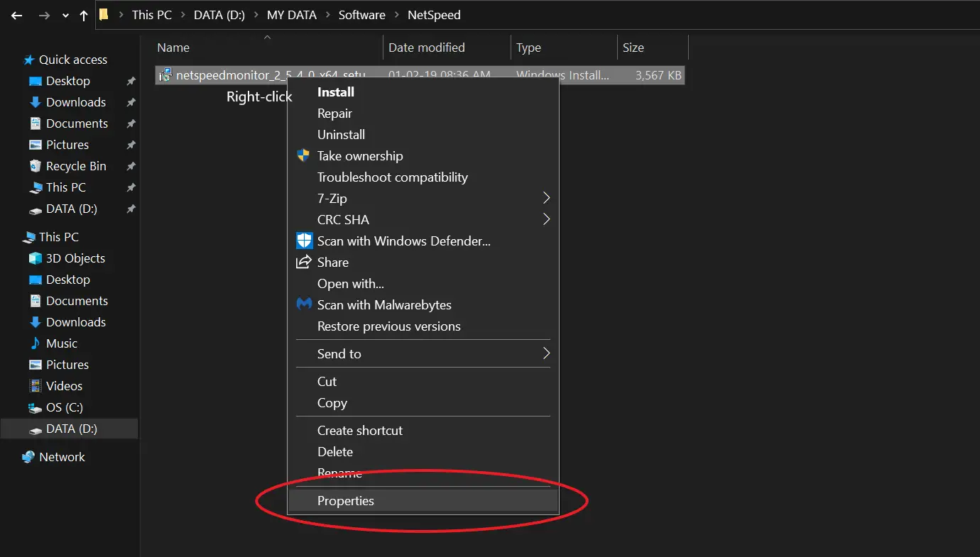This screenshot has width=980, height=557.
Task: Choose Install from context menu
Action: point(336,92)
